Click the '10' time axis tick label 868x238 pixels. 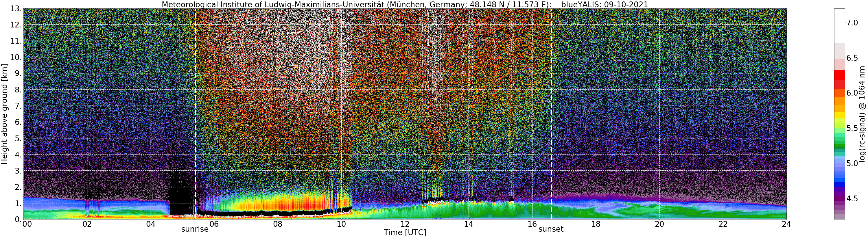click(341, 224)
